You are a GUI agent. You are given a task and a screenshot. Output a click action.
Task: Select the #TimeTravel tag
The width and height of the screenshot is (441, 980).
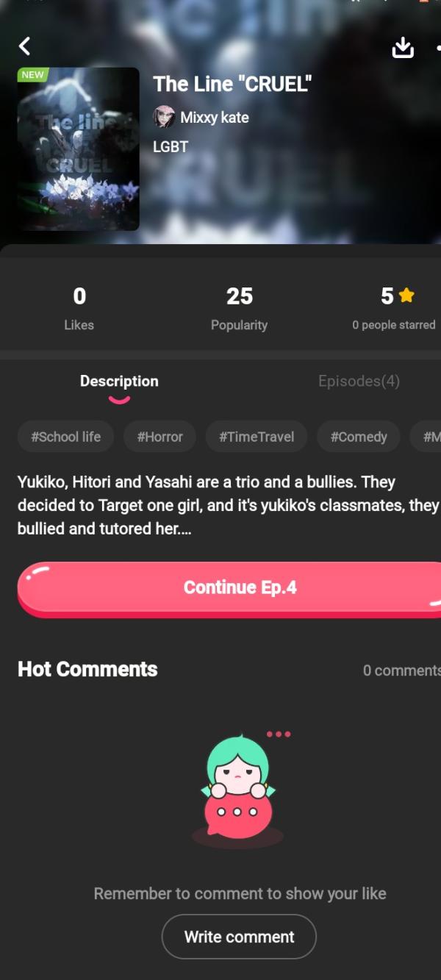[256, 437]
